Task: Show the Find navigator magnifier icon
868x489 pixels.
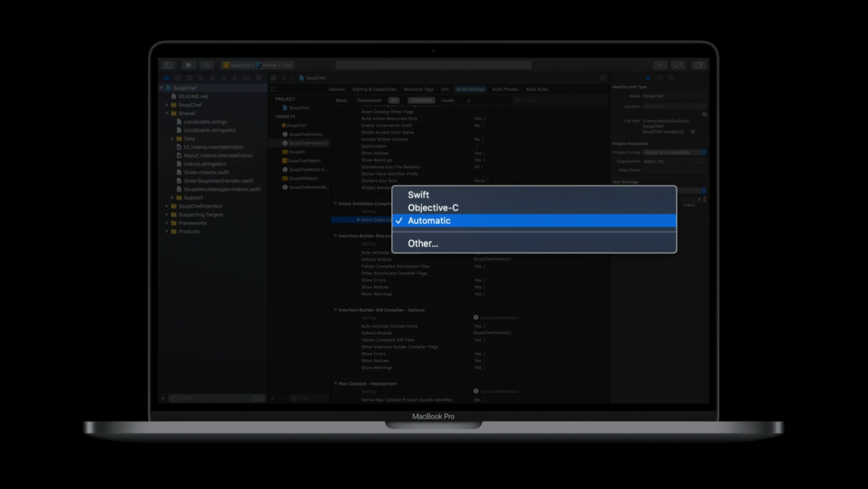Action: 201,78
